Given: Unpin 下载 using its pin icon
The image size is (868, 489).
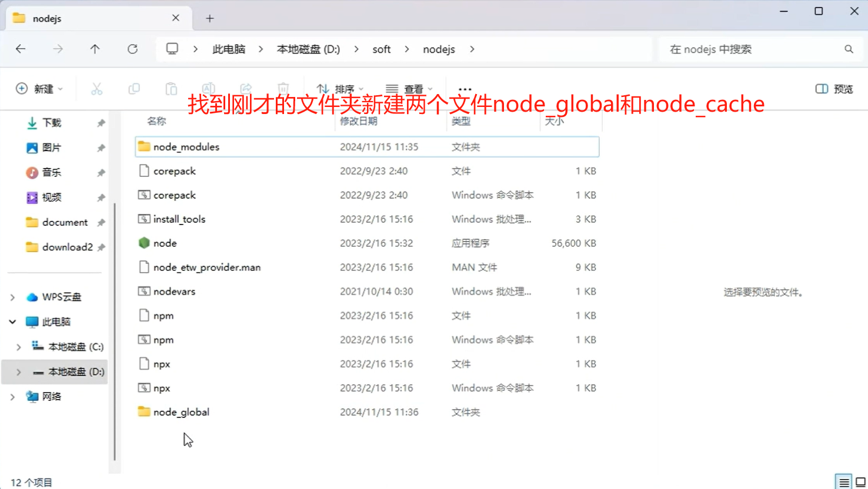Looking at the screenshot, I should pyautogui.click(x=101, y=123).
